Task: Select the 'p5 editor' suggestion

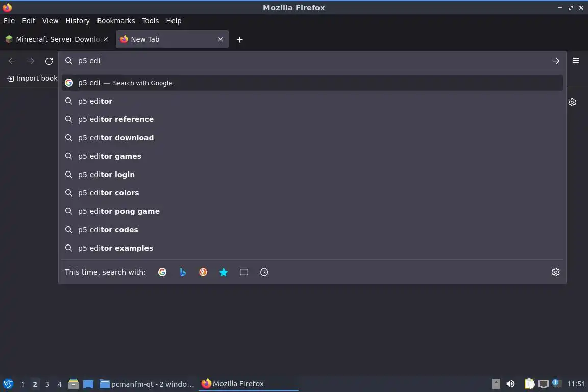Action: pyautogui.click(x=312, y=101)
